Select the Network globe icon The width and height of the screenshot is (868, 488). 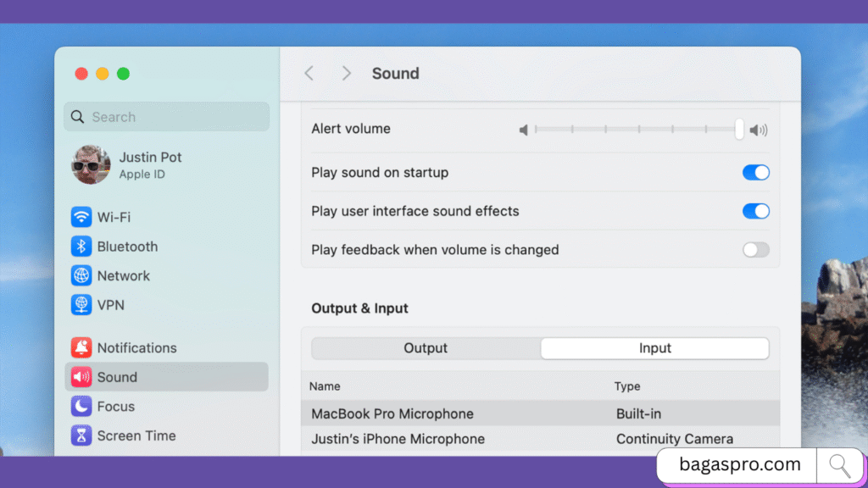(x=81, y=276)
